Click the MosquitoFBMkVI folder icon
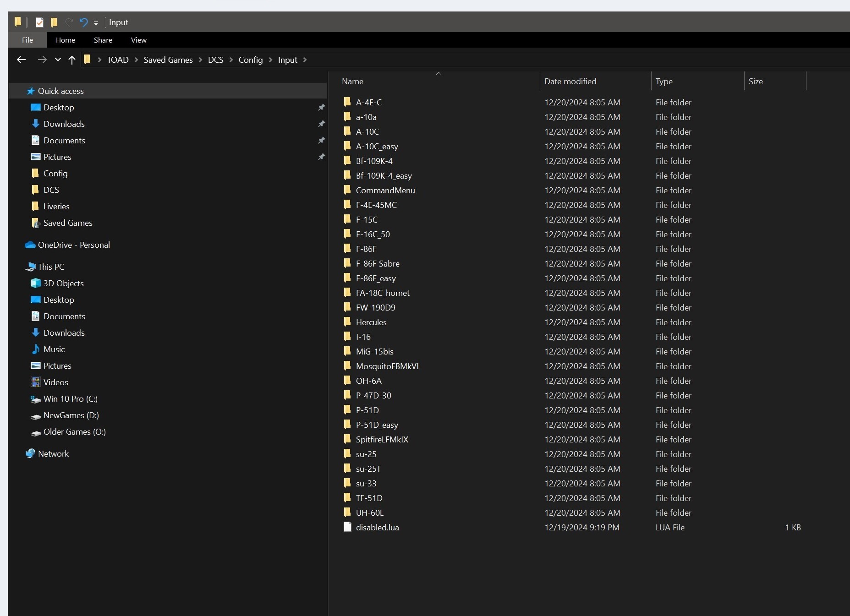 [347, 365]
